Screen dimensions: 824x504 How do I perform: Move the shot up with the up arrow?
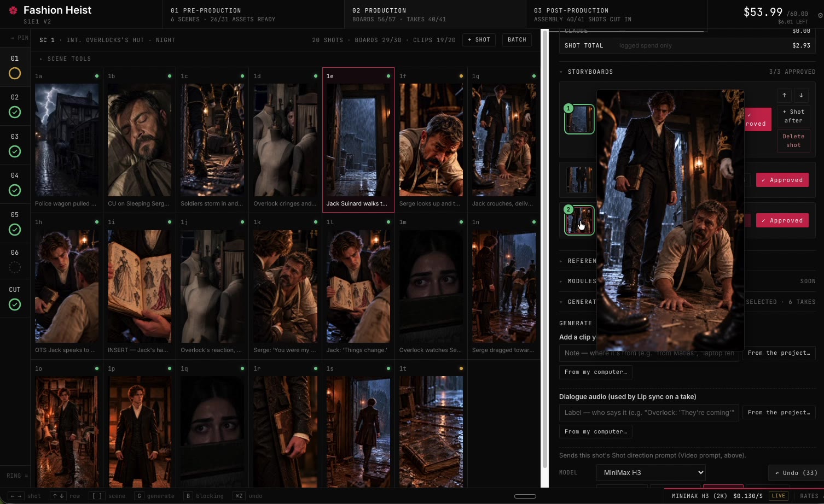pos(784,95)
